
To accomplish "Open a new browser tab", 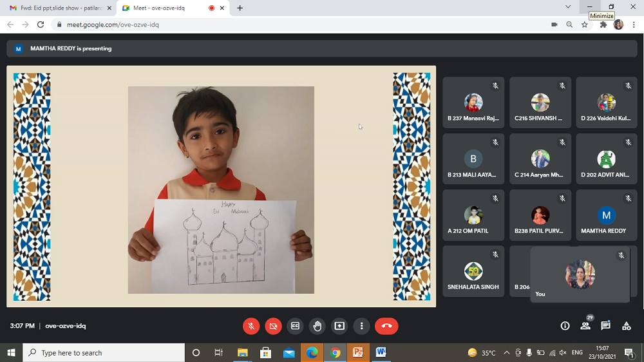I will point(240,8).
